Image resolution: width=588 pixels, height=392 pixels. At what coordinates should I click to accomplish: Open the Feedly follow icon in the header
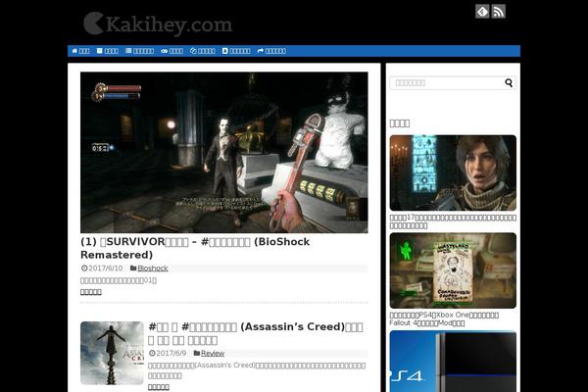click(482, 12)
